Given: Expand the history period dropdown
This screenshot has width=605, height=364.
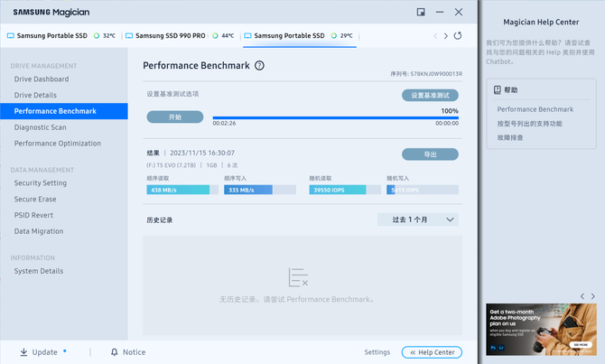Looking at the screenshot, I should click(418, 219).
